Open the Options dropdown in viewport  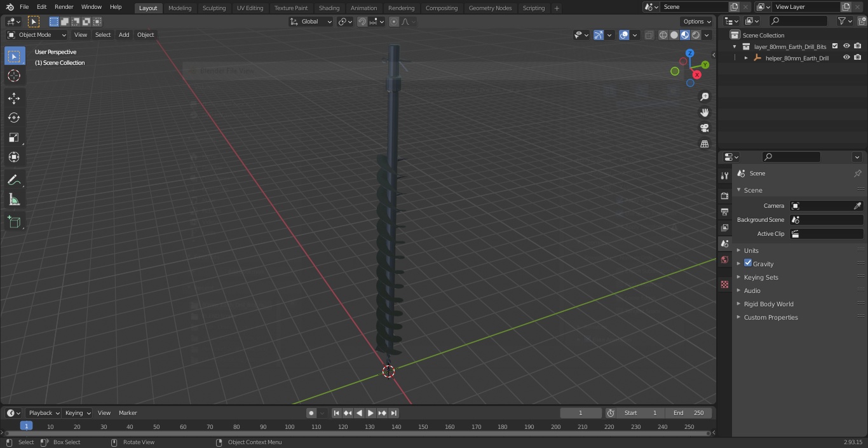click(697, 22)
